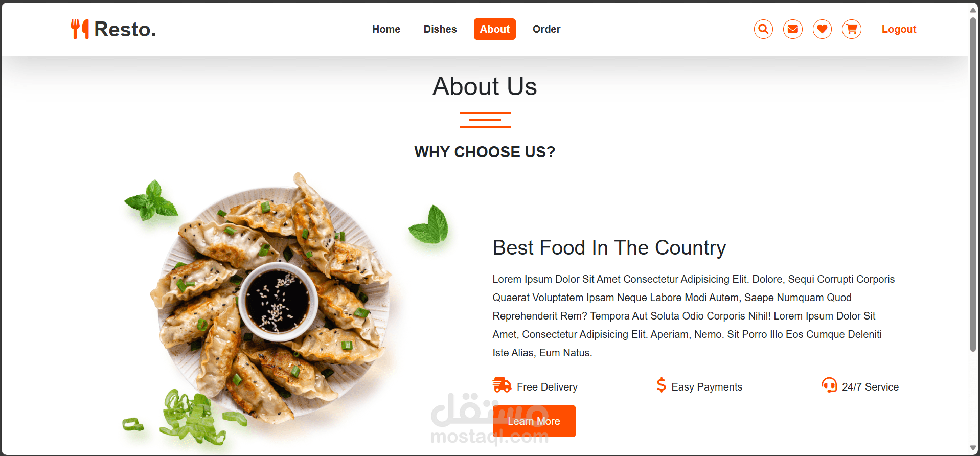Click the page vertical scrollbar thumb

(973, 184)
